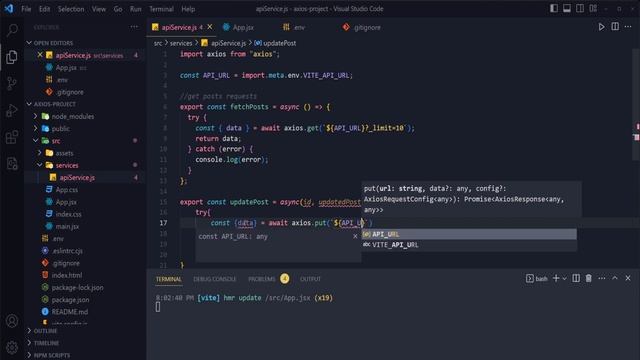The width and height of the screenshot is (640, 360).
Task: Toggle the bottom panel layout icon
Action: coord(567,8)
